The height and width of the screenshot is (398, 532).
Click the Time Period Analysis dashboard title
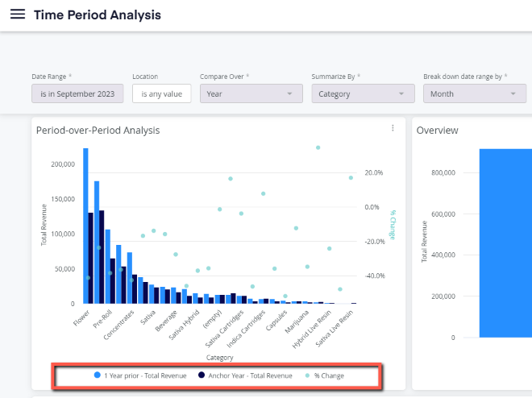(x=98, y=15)
